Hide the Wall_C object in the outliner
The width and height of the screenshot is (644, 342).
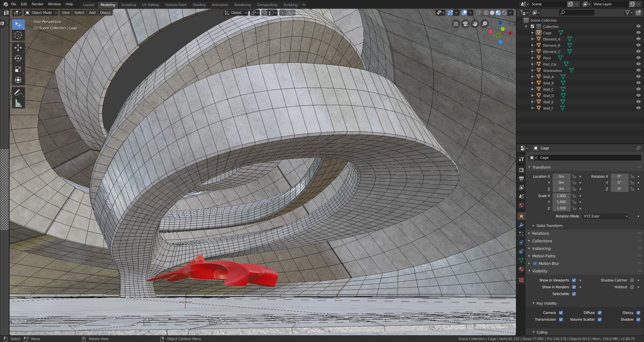click(638, 89)
